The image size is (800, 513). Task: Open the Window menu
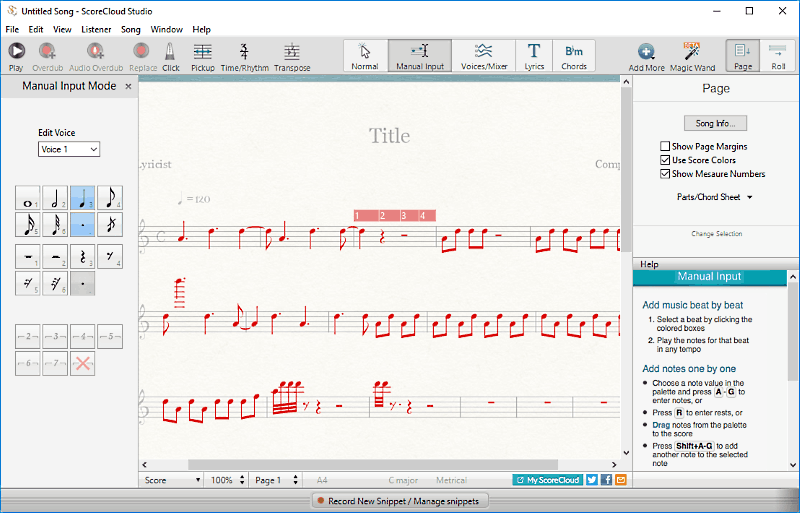(166, 30)
